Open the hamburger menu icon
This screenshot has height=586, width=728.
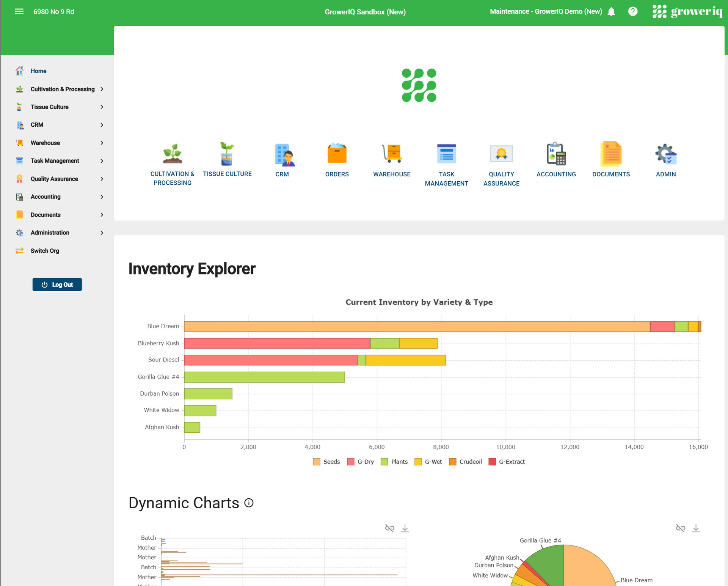coord(19,11)
